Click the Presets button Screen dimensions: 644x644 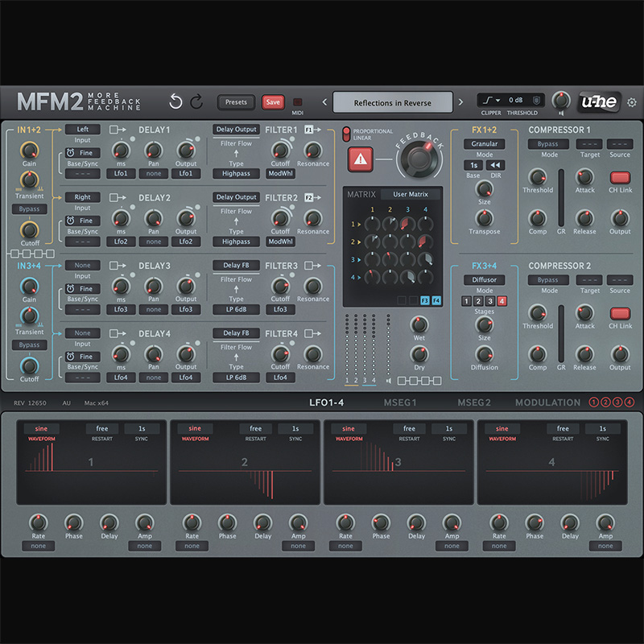click(236, 102)
